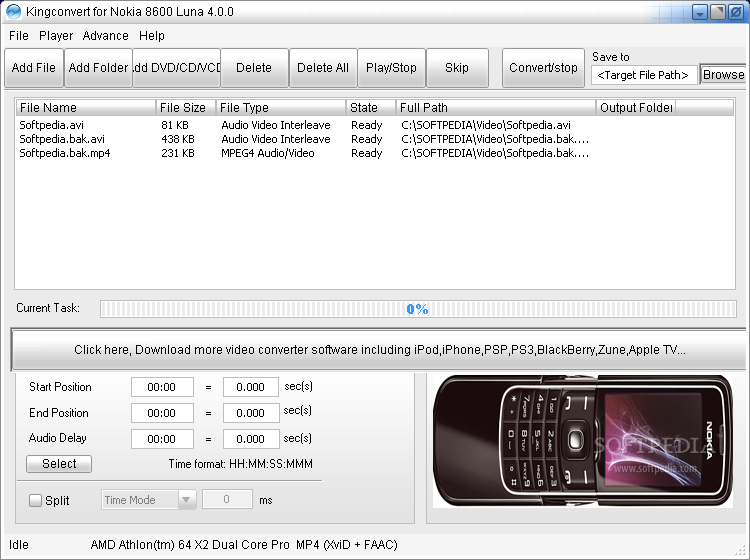Click the full path C:\SOFTPEDIA\Video\Softpedia.avi
Image resolution: width=750 pixels, height=560 pixels.
486,125
